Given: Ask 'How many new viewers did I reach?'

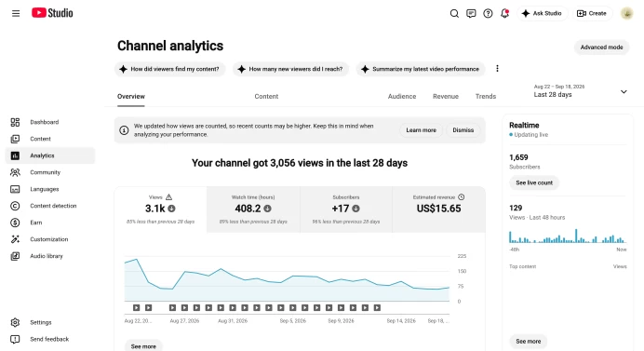Looking at the screenshot, I should coord(290,69).
